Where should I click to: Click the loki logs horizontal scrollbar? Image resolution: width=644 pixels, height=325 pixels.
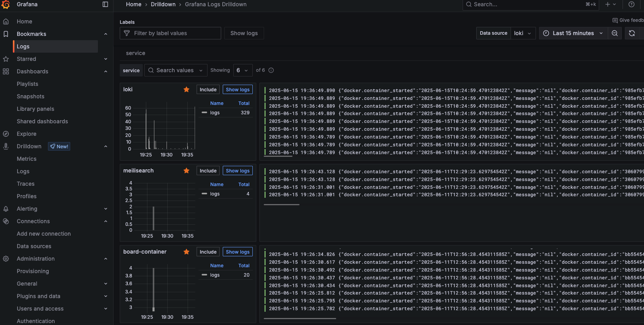[278, 156]
